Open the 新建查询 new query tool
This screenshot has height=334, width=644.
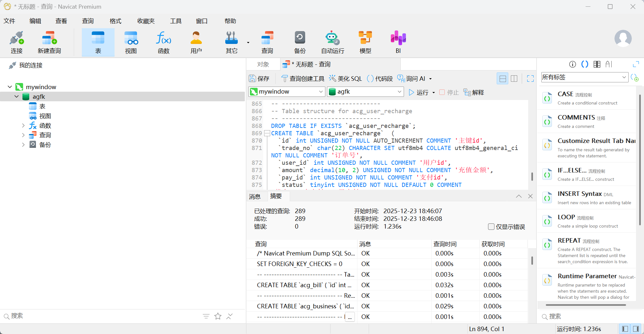[x=49, y=42]
